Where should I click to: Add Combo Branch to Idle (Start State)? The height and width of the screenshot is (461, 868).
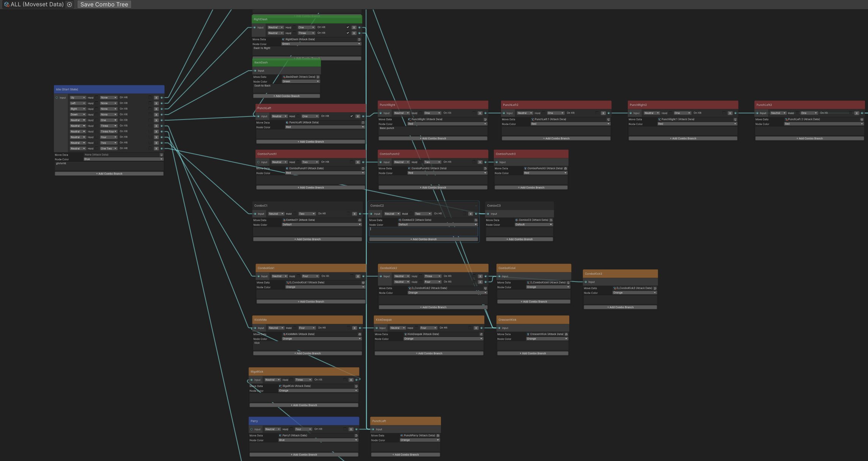pyautogui.click(x=109, y=174)
